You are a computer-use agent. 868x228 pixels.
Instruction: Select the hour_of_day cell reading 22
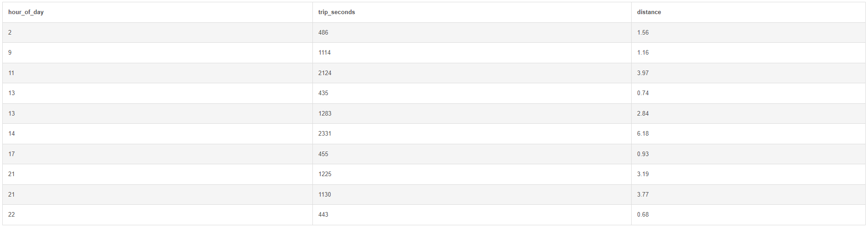coord(12,215)
